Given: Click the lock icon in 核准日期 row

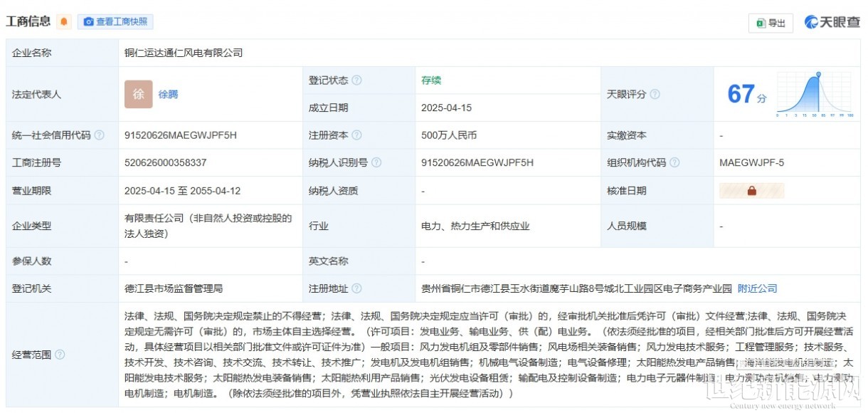Looking at the screenshot, I should point(751,191).
